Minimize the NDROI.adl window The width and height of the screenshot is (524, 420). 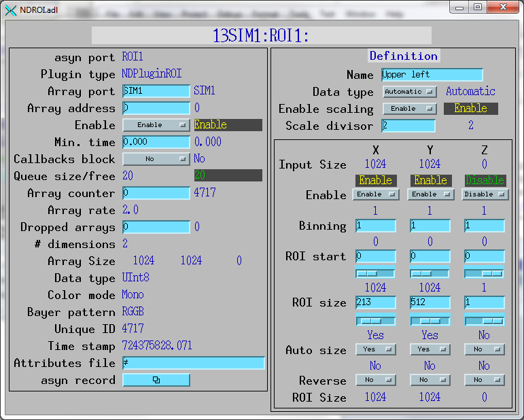pos(459,7)
